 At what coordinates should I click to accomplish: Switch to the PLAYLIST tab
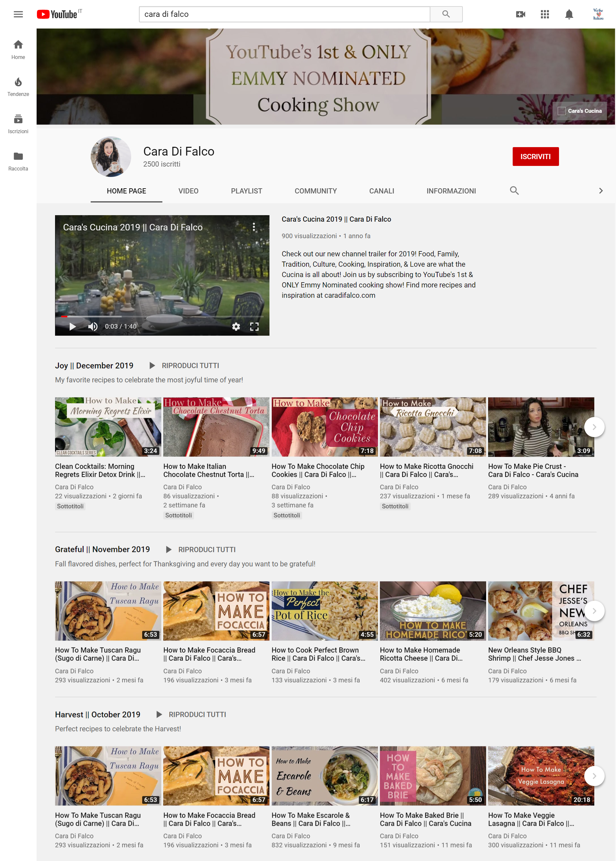[246, 191]
